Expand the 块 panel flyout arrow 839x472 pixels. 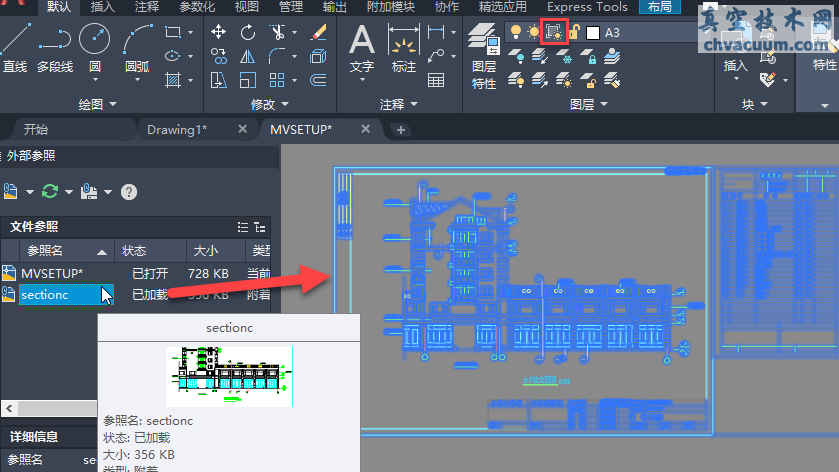pyautogui.click(x=764, y=104)
